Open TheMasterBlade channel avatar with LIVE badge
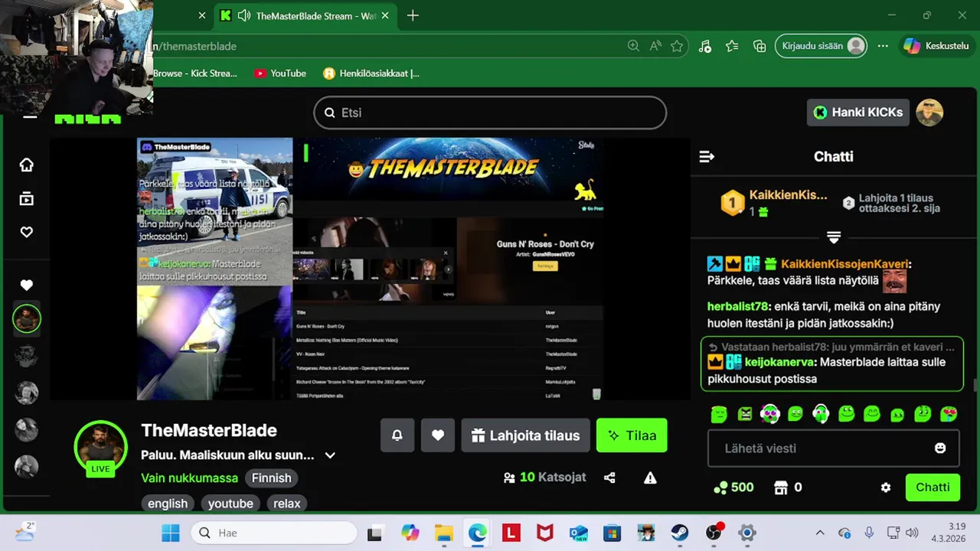 pos(100,447)
